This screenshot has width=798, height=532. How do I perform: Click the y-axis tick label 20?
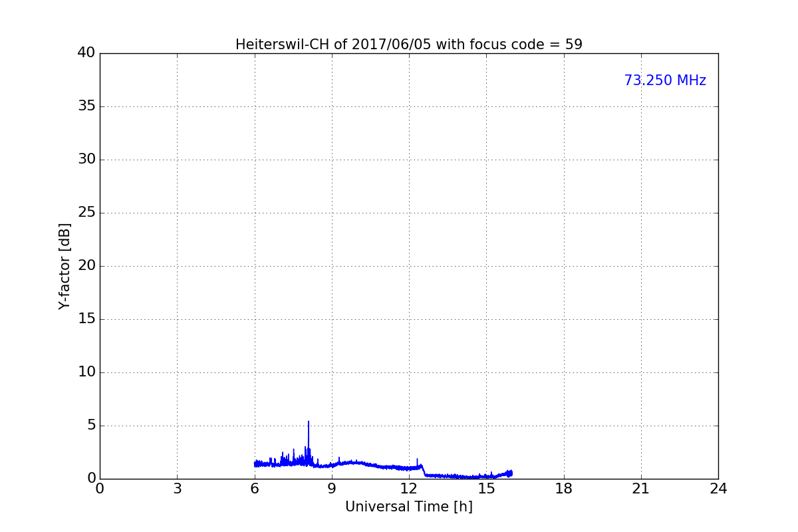(86, 266)
